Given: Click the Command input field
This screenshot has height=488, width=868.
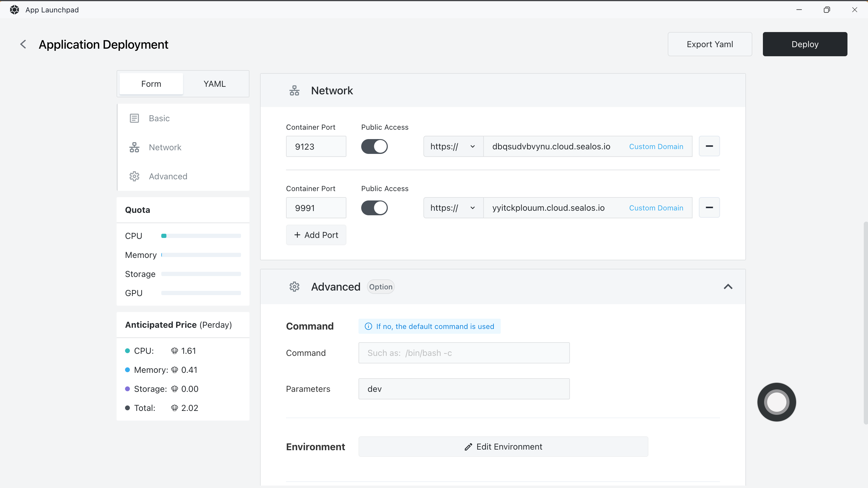Looking at the screenshot, I should coord(464,353).
